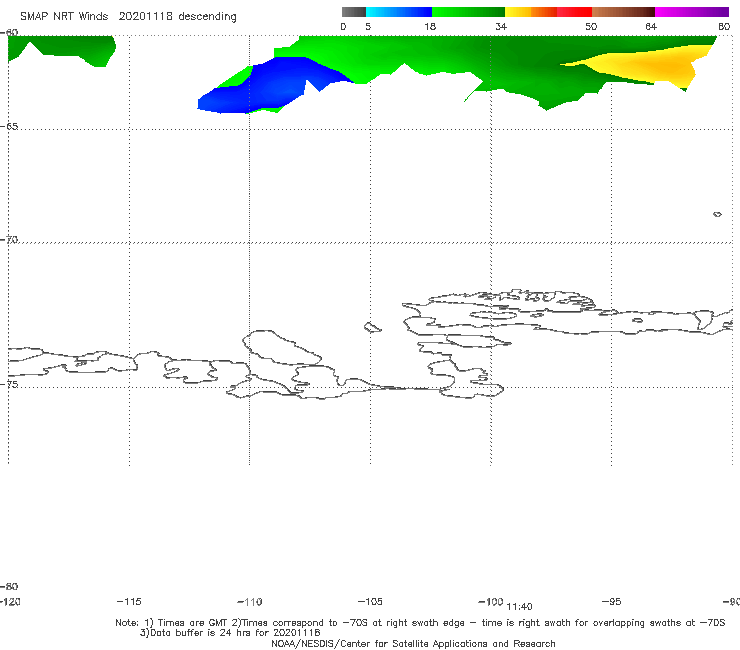Click the brown segment of the color bar
The width and height of the screenshot is (740, 650).
point(623,12)
